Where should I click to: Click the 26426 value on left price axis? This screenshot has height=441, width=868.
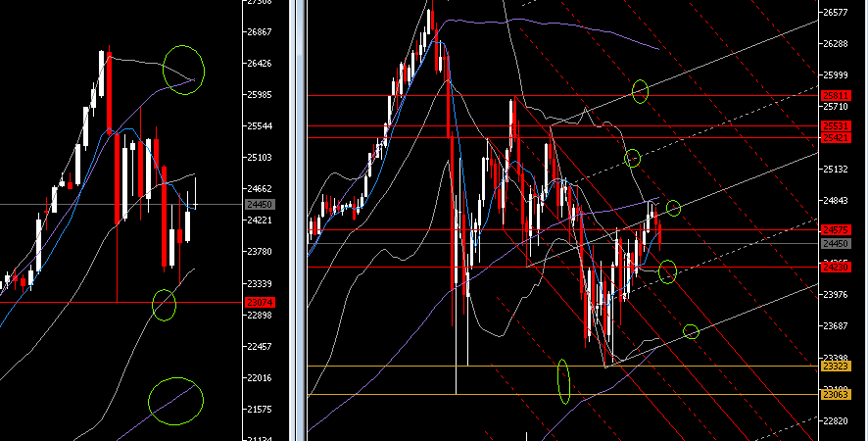tap(259, 63)
